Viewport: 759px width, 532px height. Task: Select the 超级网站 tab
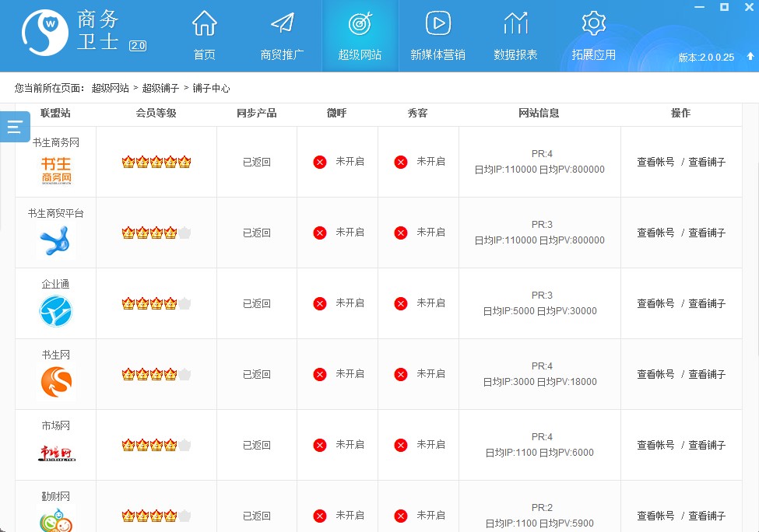[x=360, y=36]
